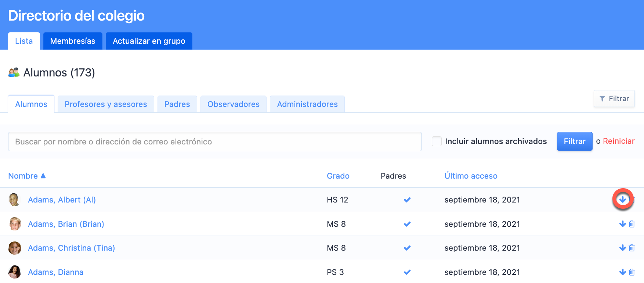The width and height of the screenshot is (644, 283).
Task: Delete Adams, Dianna with trash icon
Action: pos(632,272)
